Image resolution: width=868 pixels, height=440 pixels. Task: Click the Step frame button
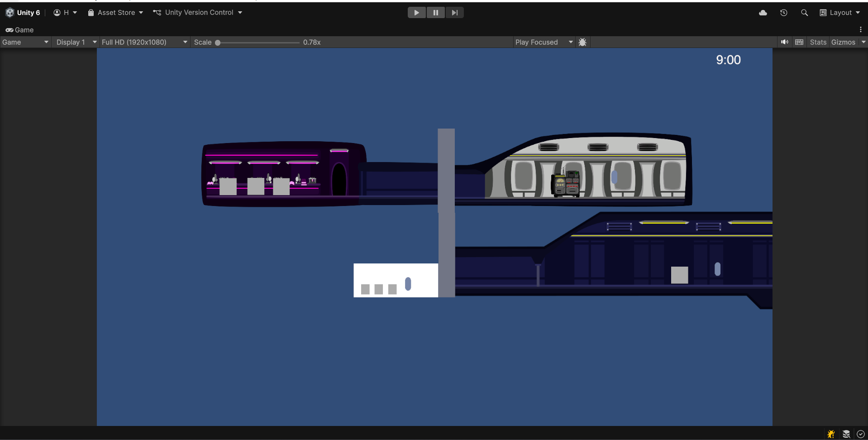pyautogui.click(x=455, y=13)
